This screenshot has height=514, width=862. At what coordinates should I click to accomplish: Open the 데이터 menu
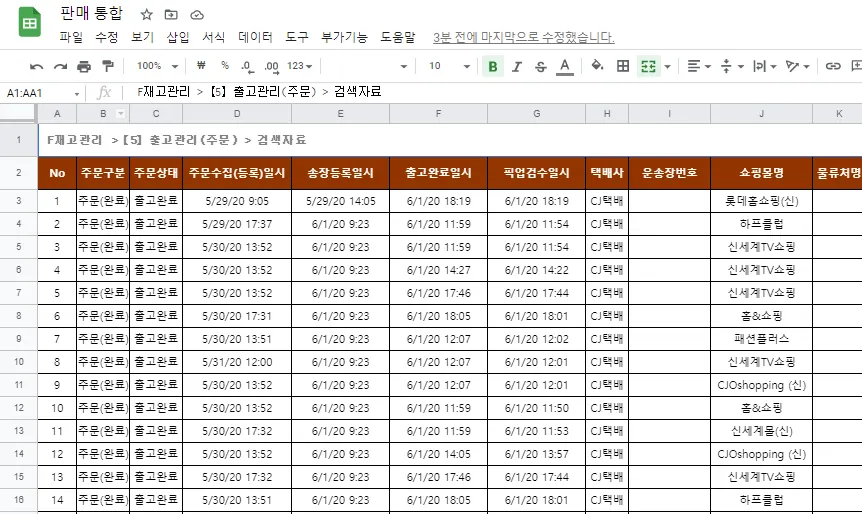point(255,37)
